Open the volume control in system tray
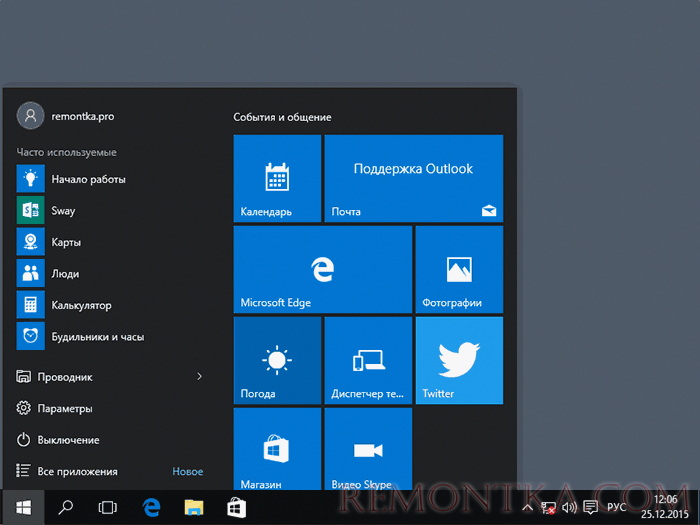Screen dimensions: 700x525 pyautogui.click(x=569, y=507)
